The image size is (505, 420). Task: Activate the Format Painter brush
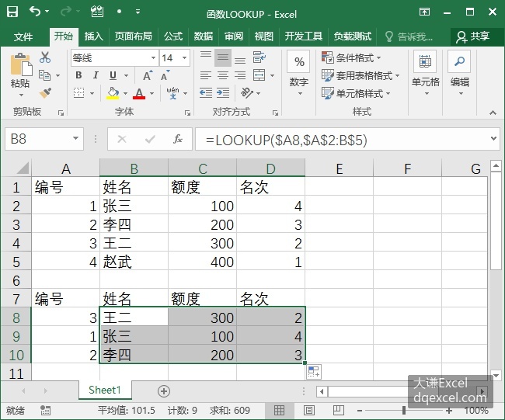tap(45, 93)
